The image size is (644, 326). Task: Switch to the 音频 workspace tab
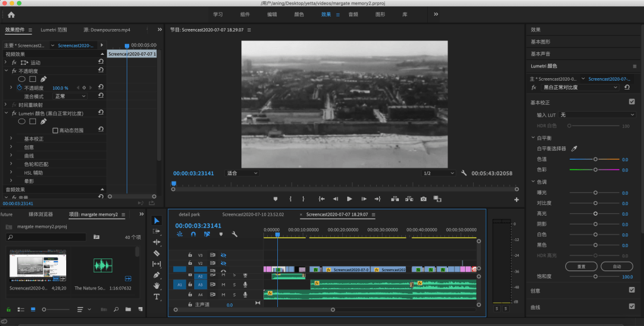pos(353,14)
